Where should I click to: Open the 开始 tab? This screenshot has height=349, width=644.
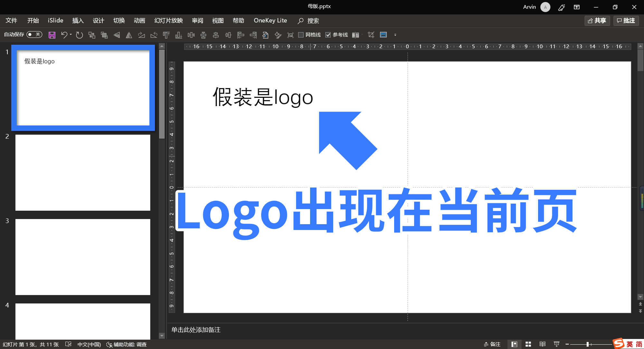[x=33, y=21]
